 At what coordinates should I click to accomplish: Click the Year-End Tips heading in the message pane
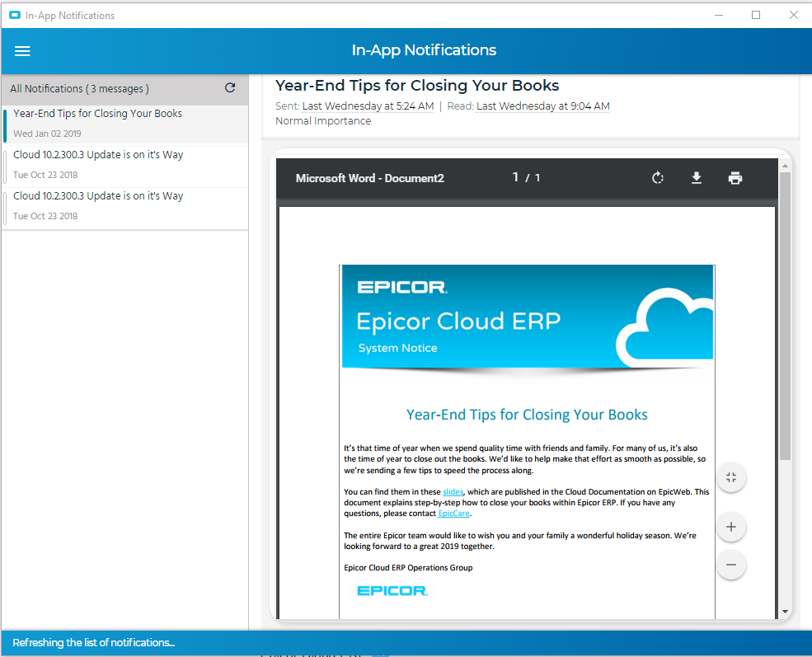coord(417,86)
